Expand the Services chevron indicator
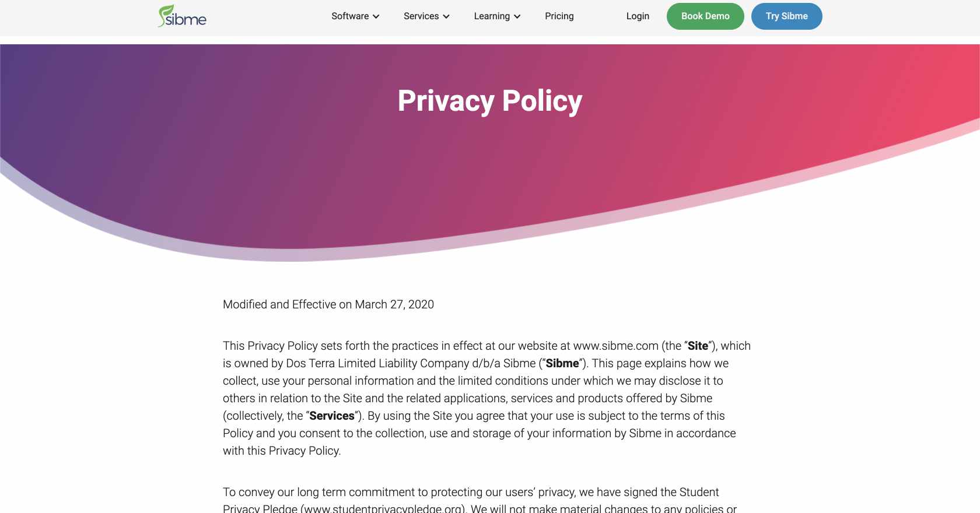This screenshot has width=980, height=513. [446, 17]
